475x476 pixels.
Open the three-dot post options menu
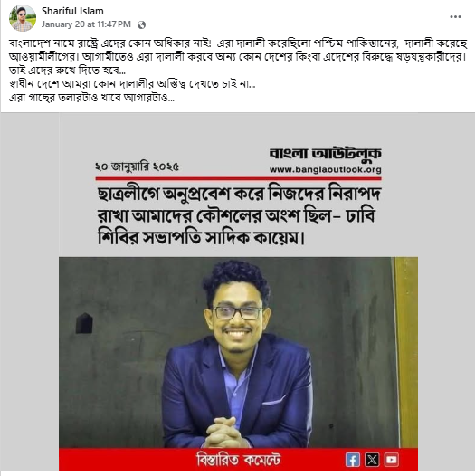pos(455,17)
